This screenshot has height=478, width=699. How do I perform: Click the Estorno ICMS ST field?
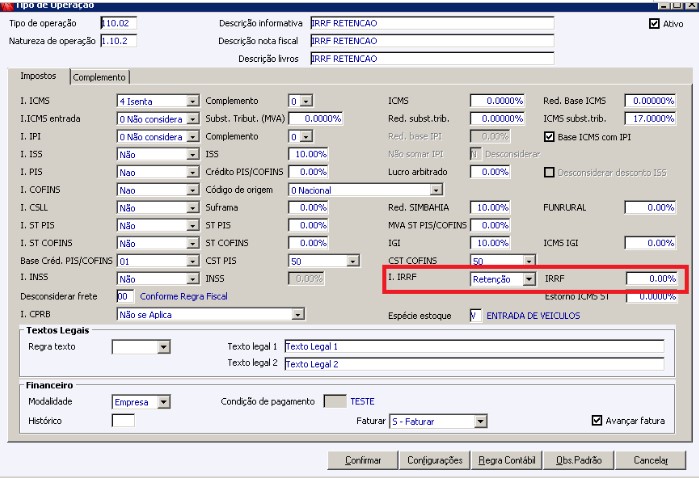coord(651,297)
